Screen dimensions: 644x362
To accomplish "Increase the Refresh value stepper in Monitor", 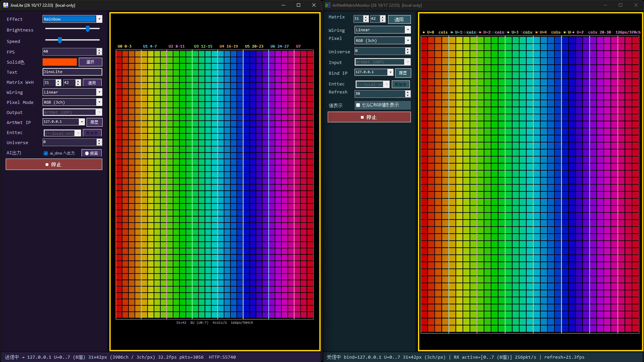I will point(408,92).
